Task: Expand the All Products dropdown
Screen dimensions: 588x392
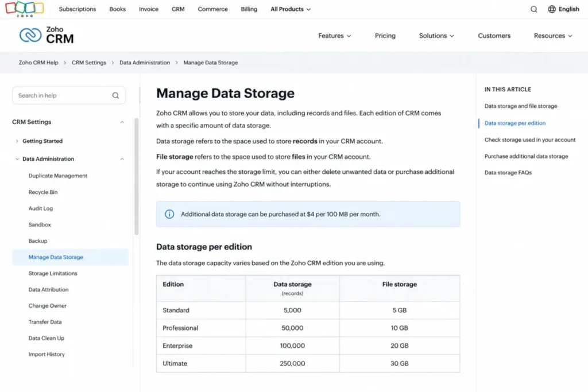Action: [x=291, y=9]
